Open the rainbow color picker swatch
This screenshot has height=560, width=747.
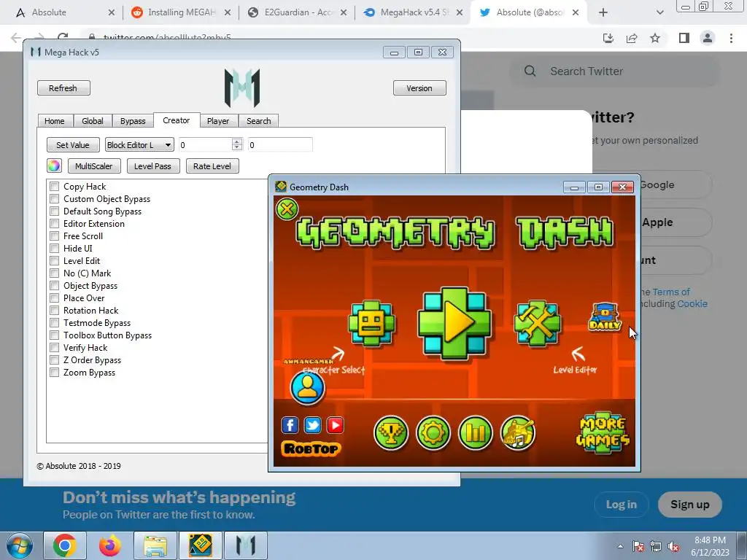tap(54, 166)
